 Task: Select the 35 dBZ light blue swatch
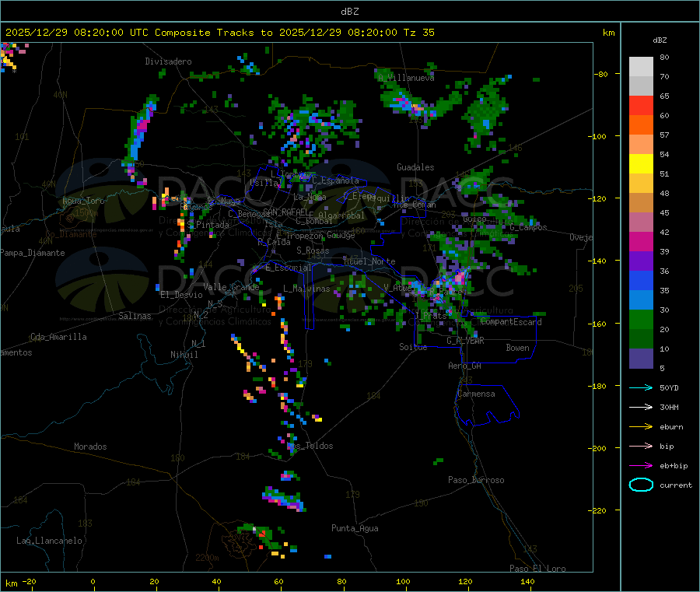[641, 300]
